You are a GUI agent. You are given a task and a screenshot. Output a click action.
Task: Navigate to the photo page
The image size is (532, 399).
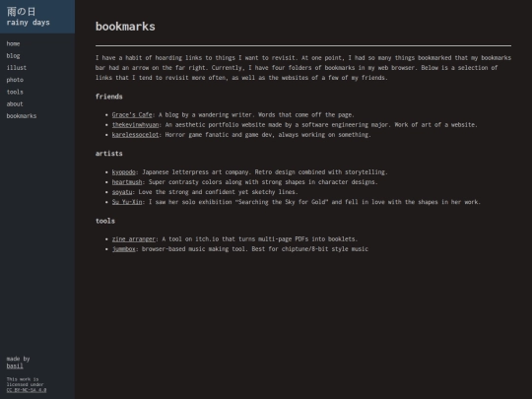[x=15, y=80]
